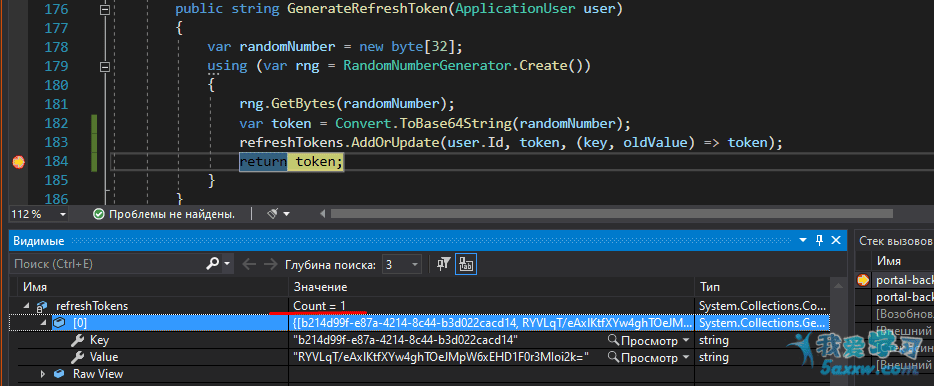Click the horizontal scrollbar left arrow
This screenshot has width=934, height=386.
pos(323,213)
